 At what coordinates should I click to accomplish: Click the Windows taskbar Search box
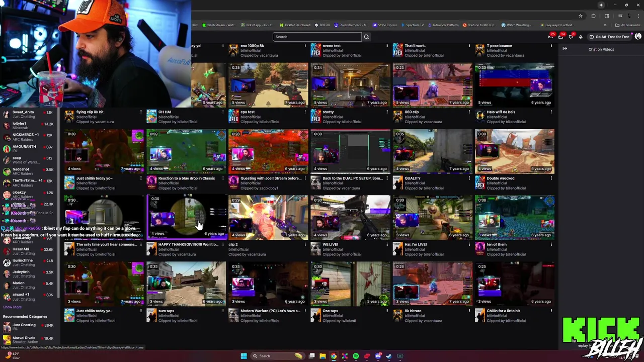pyautogui.click(x=278, y=356)
